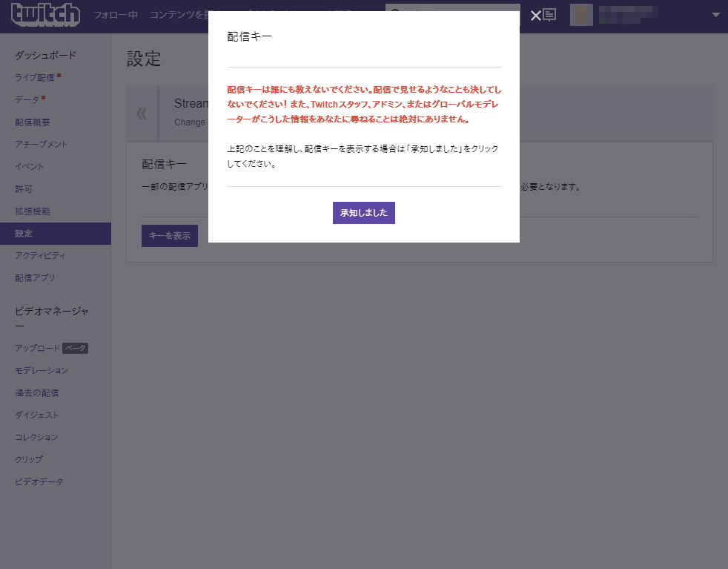Viewport: 728px width, 569px height.
Task: Open ビデオデータ in the sidebar
Action: point(39,481)
